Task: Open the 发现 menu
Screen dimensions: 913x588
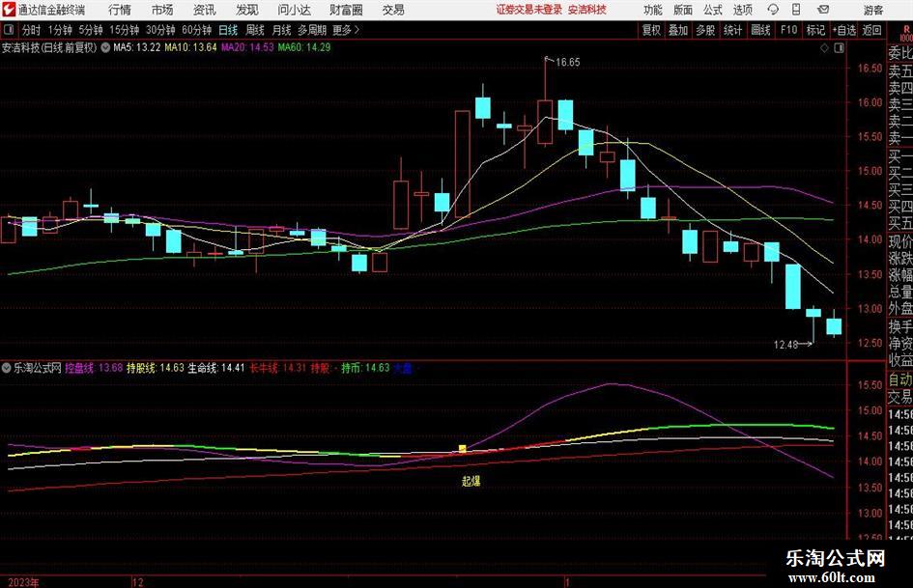Action: [246, 10]
